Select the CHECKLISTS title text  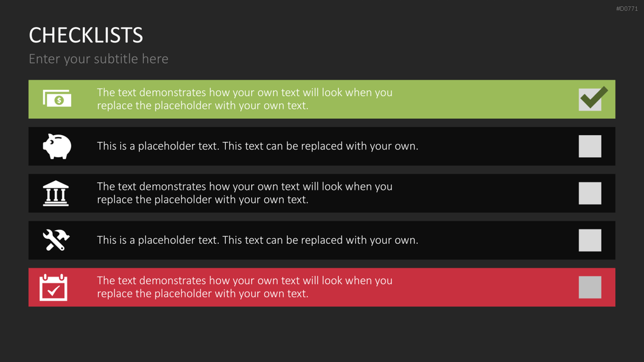tap(86, 35)
